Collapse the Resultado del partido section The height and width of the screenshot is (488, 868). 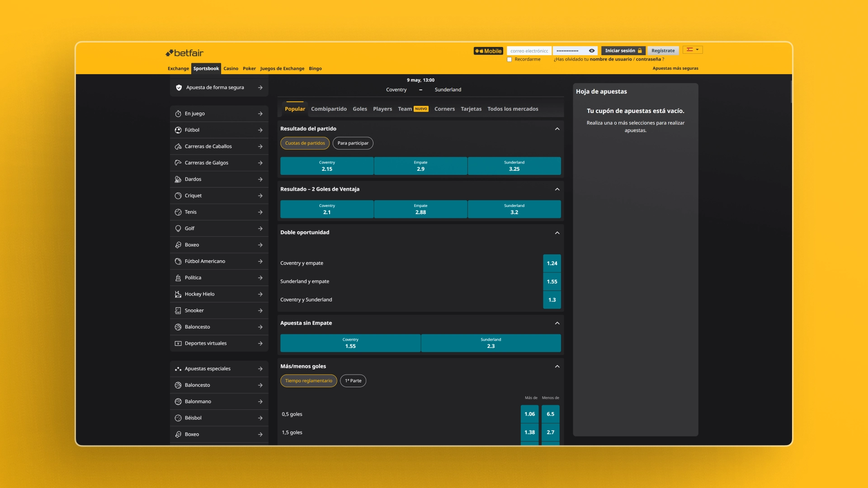[x=557, y=129]
